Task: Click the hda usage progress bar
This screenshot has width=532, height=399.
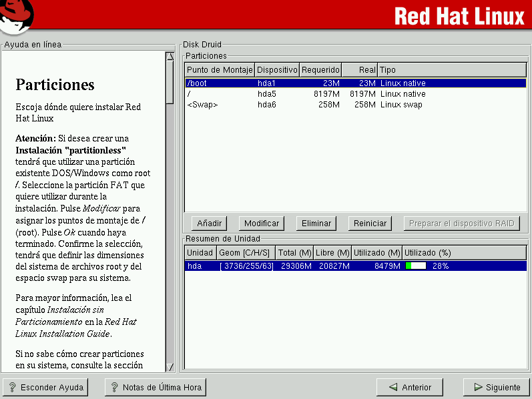Action: (416, 266)
